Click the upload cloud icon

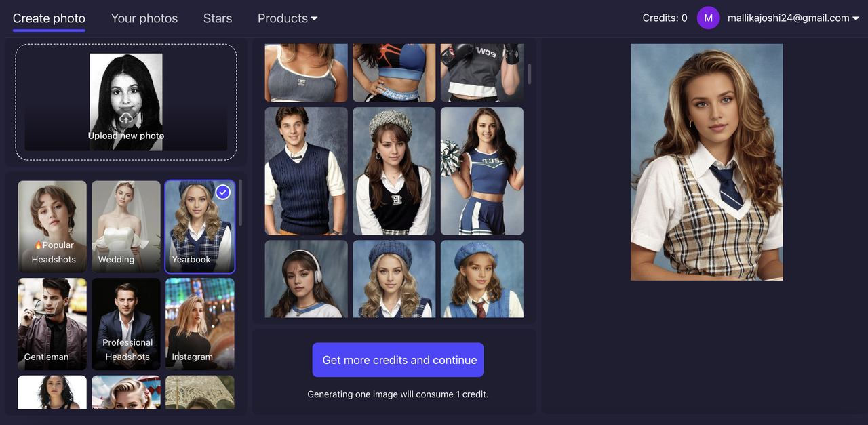(x=126, y=120)
